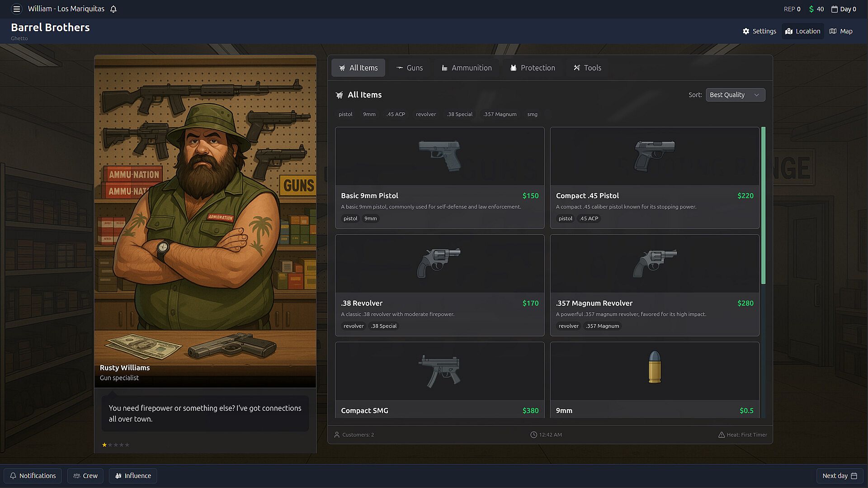Click the .38 Special tag on revolver card
The height and width of the screenshot is (488, 868).
384,326
